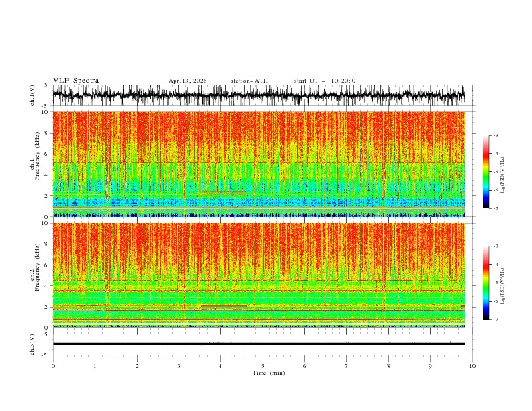Click the ch.2 colorbar "log(PSD)(V²/Hz)" label
The height and width of the screenshot is (411, 532).
(x=503, y=286)
